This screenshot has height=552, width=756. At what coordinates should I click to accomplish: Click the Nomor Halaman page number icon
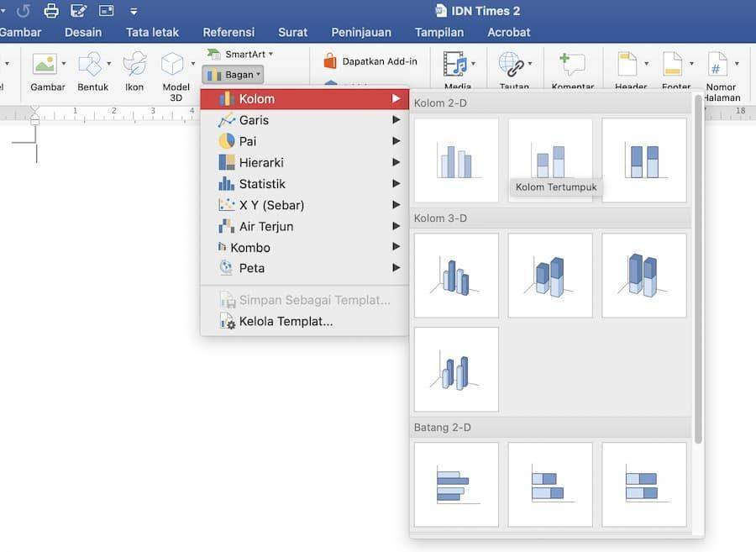click(717, 64)
